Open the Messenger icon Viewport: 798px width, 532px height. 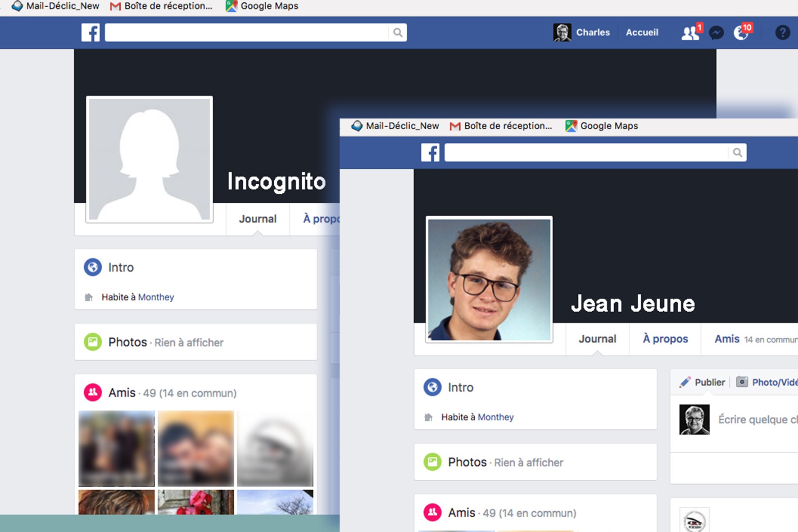pyautogui.click(x=716, y=33)
